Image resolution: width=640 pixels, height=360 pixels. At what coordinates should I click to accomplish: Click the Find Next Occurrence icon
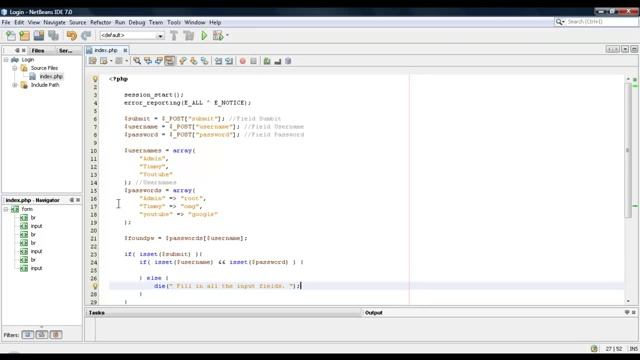point(158,61)
